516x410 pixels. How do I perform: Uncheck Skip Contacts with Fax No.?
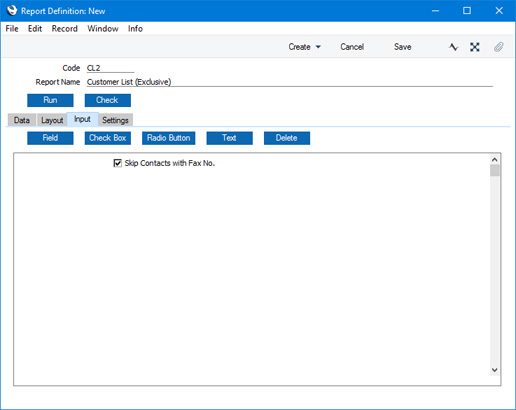(x=118, y=163)
